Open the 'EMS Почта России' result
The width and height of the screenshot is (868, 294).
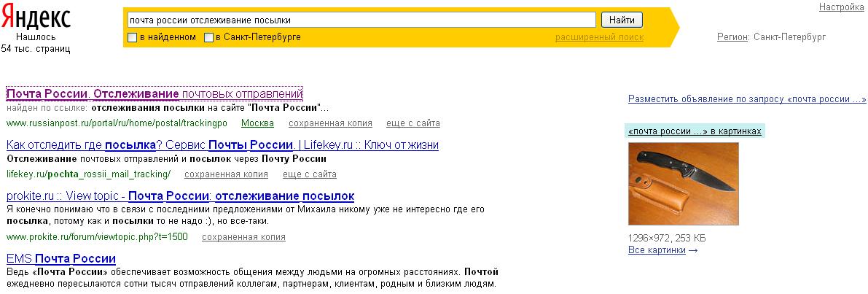[x=61, y=258]
